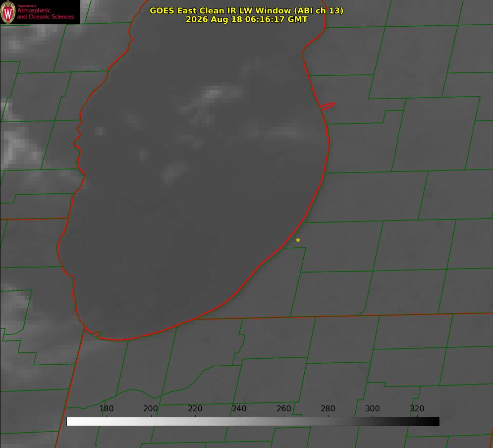This screenshot has height=448, width=493.
Task: Click the 300 label on the colorbar
Action: click(373, 408)
